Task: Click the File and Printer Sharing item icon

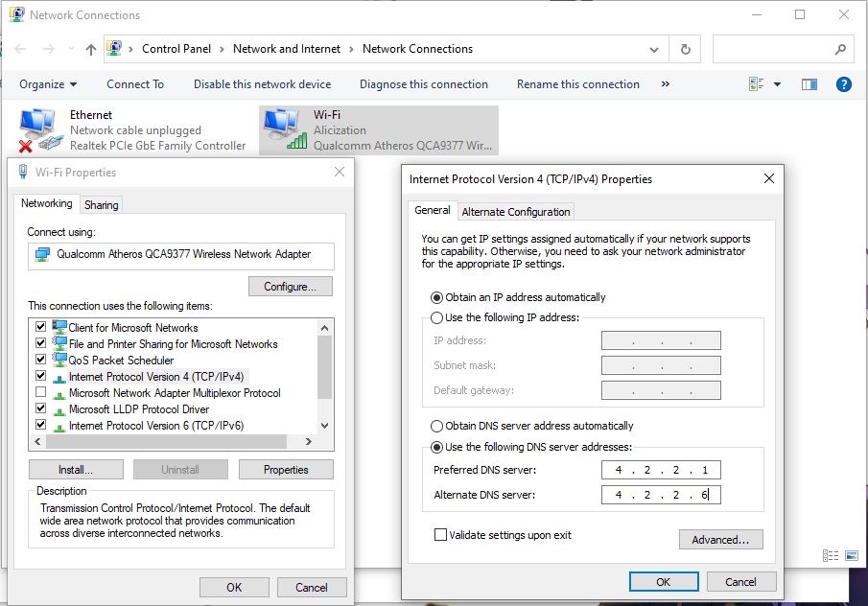Action: point(59,343)
